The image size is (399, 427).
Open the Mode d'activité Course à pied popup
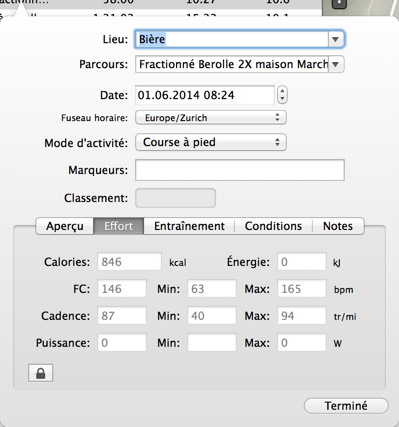tap(211, 142)
